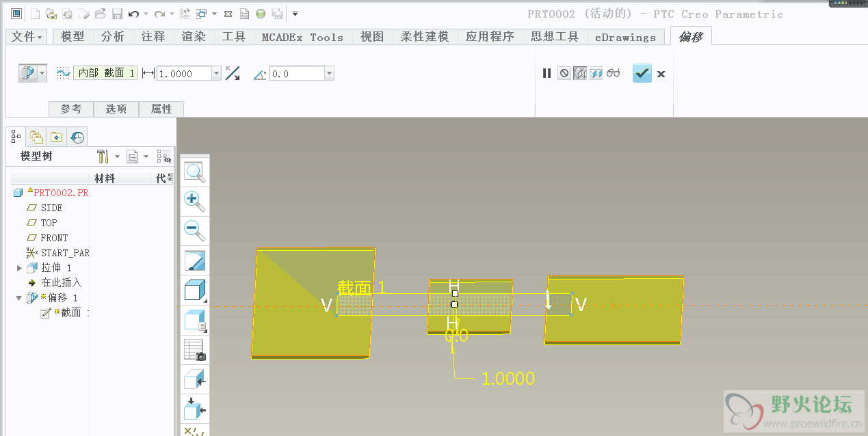This screenshot has height=436, width=868.
Task: Open the offset value dropdown arrow
Action: pos(217,73)
